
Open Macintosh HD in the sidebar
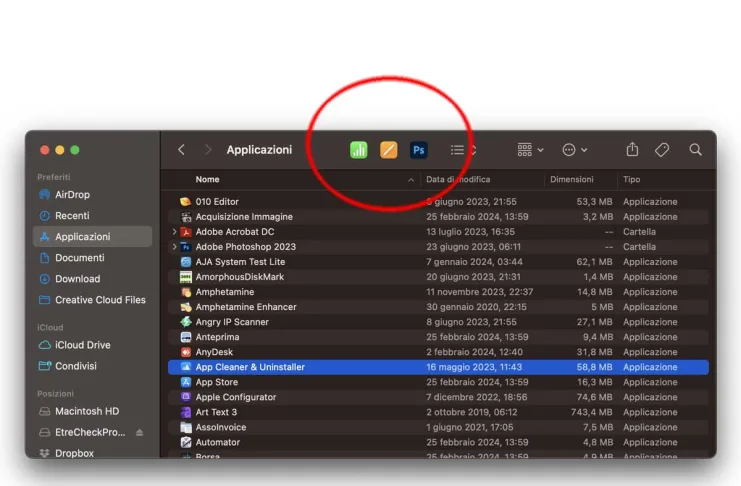click(93, 411)
